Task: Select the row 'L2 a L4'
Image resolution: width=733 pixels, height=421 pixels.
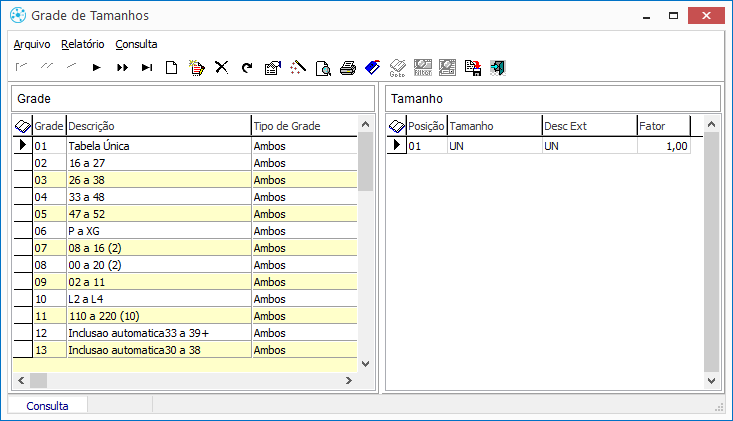Action: (x=185, y=299)
